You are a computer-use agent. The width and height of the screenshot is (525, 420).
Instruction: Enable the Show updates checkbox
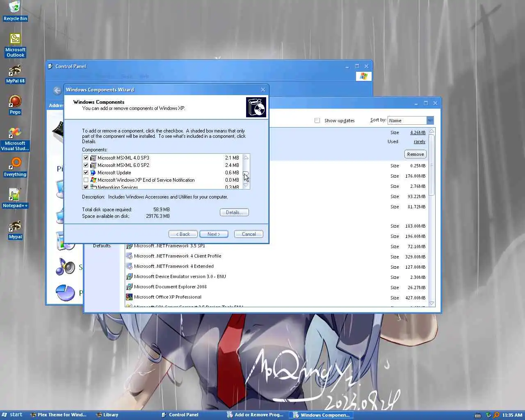pyautogui.click(x=317, y=121)
